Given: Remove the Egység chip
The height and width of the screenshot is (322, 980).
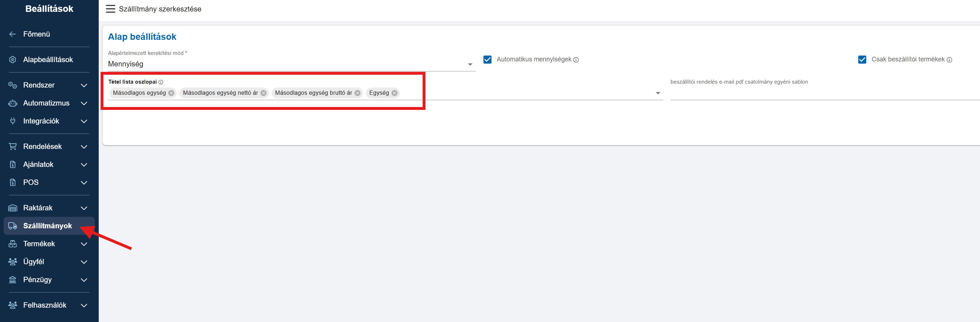Looking at the screenshot, I should click(395, 93).
